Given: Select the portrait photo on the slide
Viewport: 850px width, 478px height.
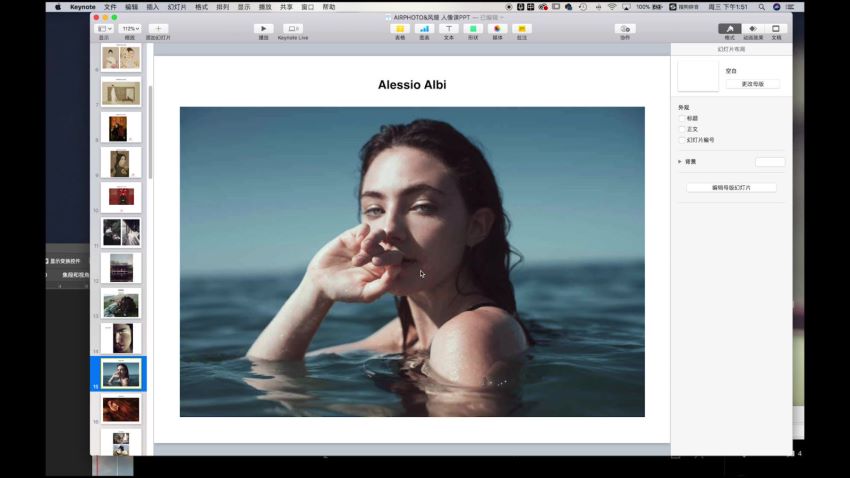Looking at the screenshot, I should (412, 262).
